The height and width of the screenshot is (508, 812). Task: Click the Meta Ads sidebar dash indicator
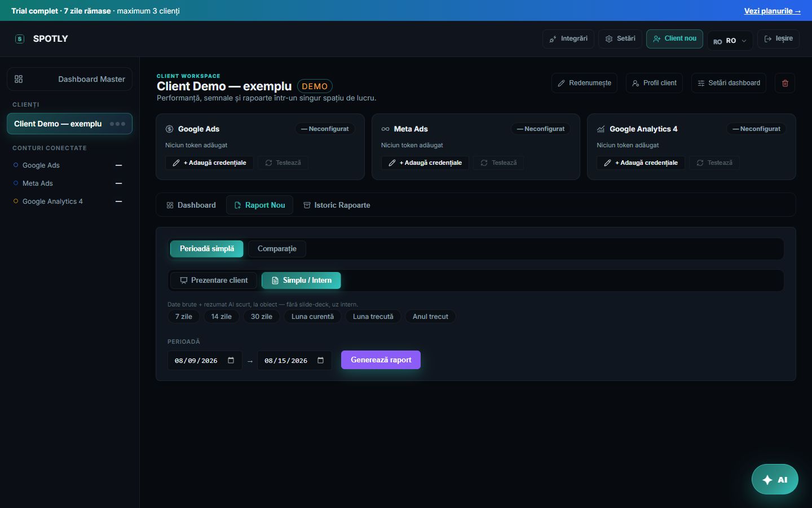click(x=119, y=183)
